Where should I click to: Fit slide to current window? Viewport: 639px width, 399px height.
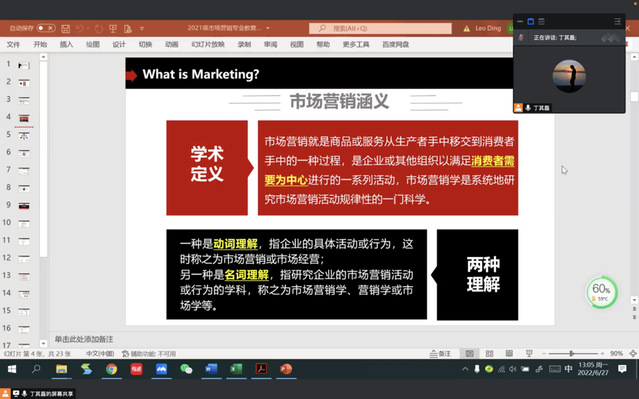click(633, 353)
